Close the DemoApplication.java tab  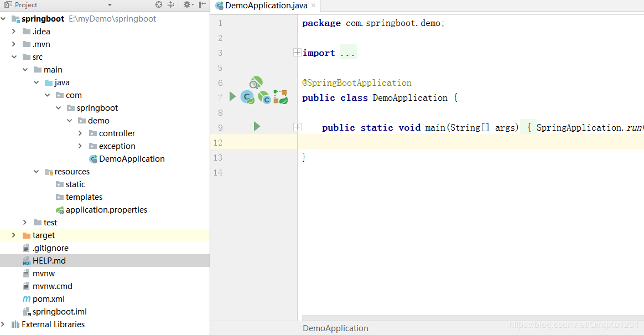click(313, 6)
